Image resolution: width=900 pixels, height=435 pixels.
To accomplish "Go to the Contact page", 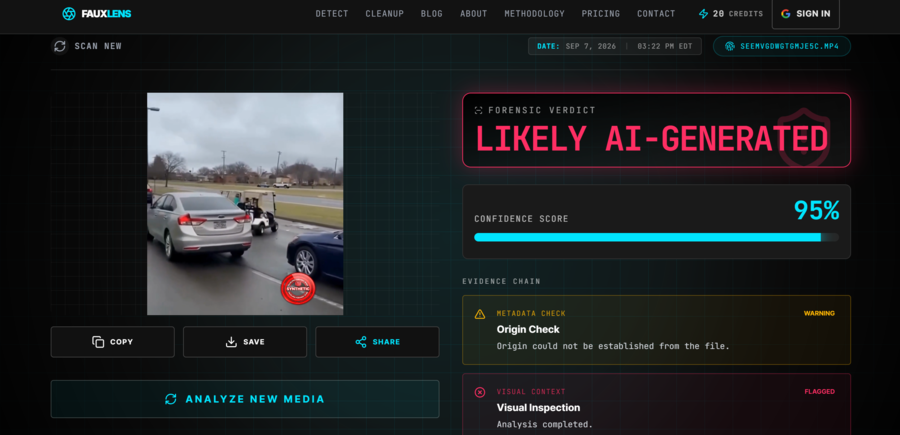I will pos(656,14).
